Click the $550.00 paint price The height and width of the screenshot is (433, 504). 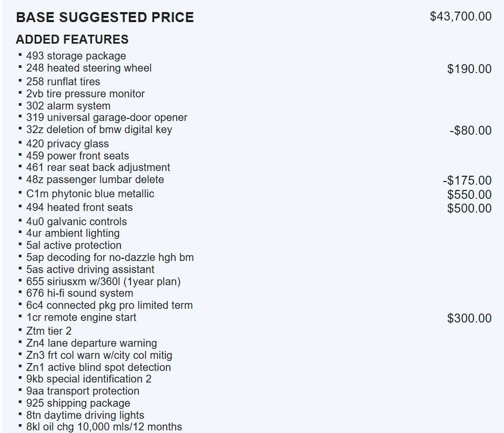point(469,195)
